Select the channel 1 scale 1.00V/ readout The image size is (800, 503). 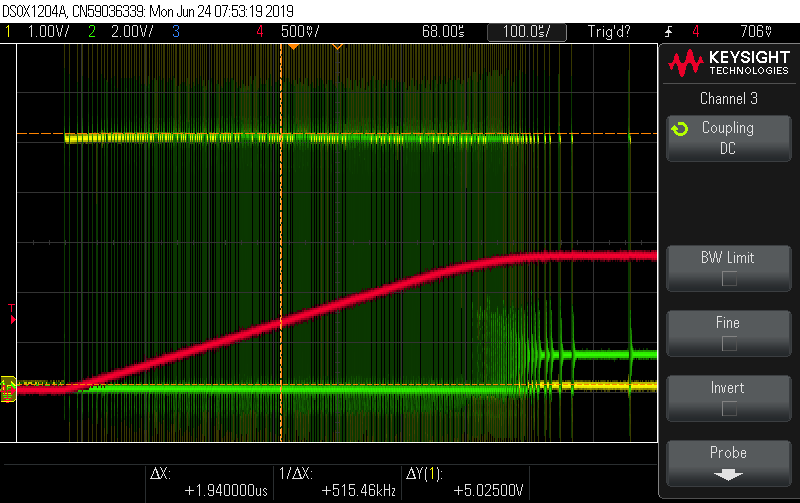(x=48, y=32)
